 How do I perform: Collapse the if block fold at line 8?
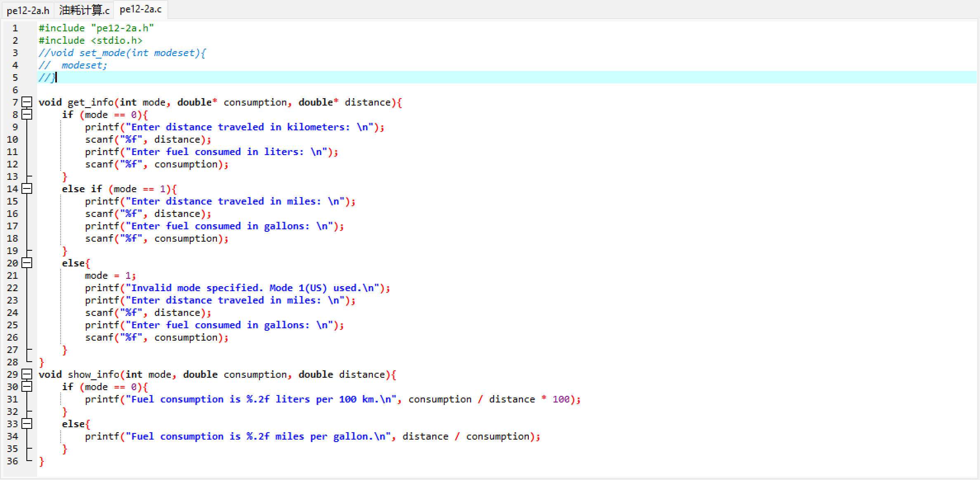pos(27,114)
